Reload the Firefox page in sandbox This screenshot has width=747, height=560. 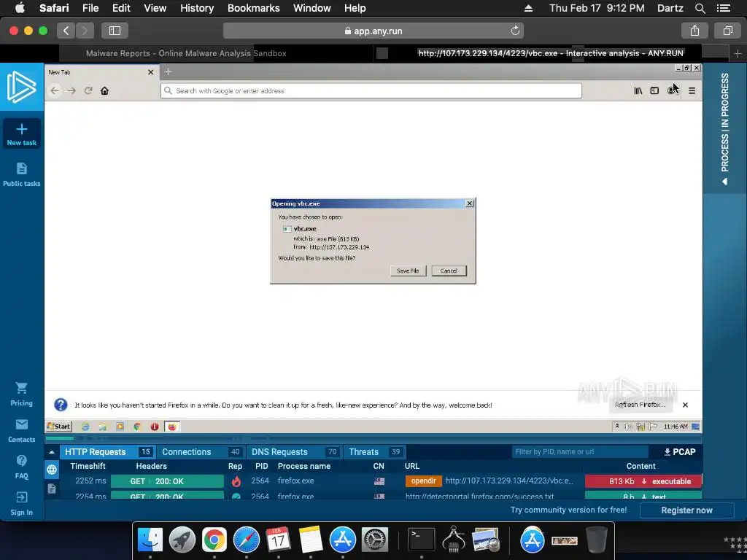pyautogui.click(x=88, y=90)
